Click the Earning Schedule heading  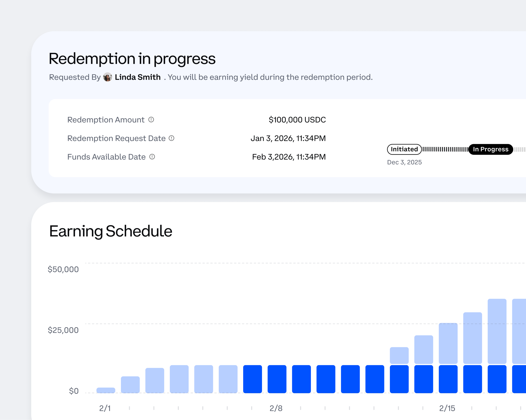[x=110, y=231]
